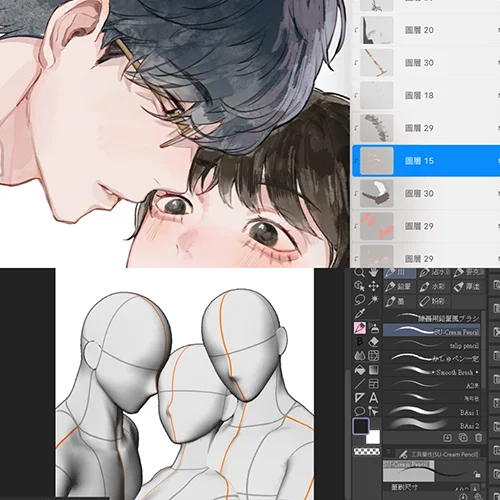500x500 pixels.
Task: Click the gray brush strokes thumbnail of 圖層 29
Action: pos(377,128)
